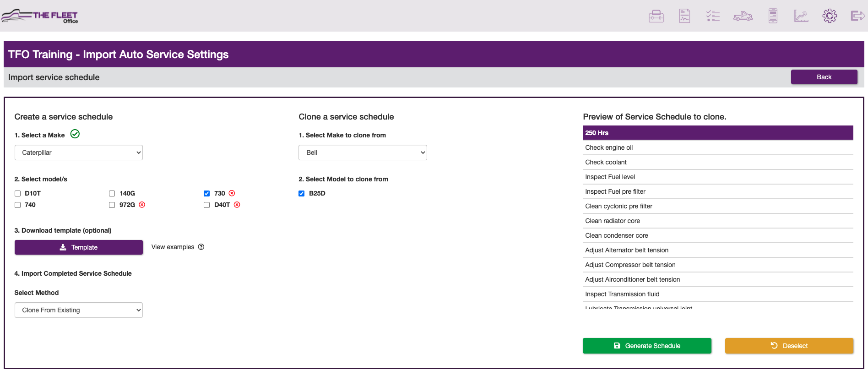Tick the 140G model checkbox
This screenshot has width=868, height=376.
click(112, 193)
